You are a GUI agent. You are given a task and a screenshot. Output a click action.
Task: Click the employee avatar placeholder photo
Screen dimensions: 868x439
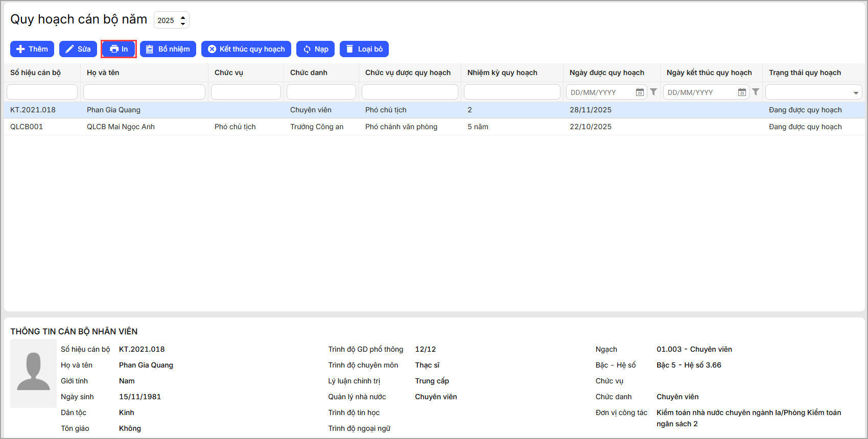point(34,373)
